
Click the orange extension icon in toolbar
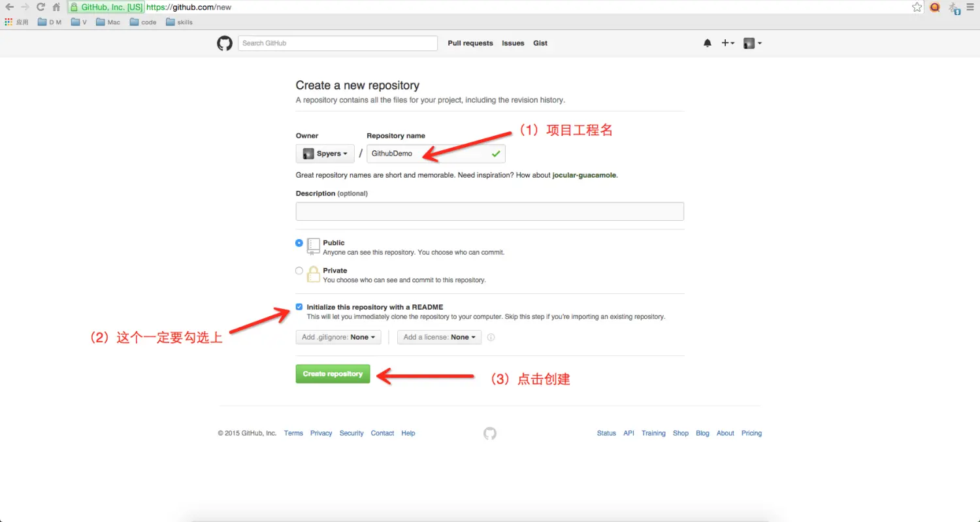(935, 7)
